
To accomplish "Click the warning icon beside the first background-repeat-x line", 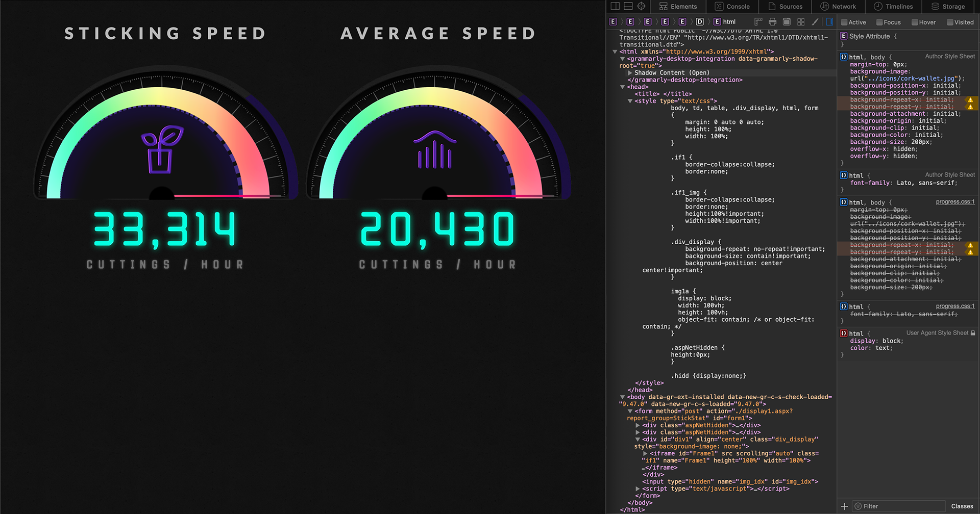I will [970, 100].
